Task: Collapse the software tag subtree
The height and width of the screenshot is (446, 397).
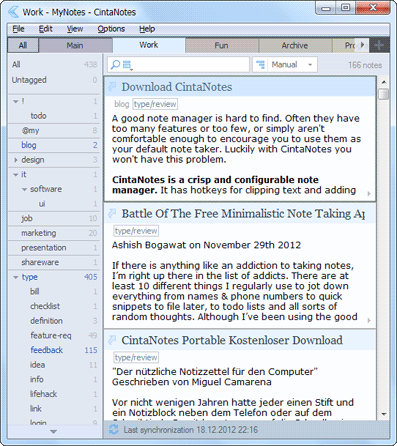Action: 24,189
